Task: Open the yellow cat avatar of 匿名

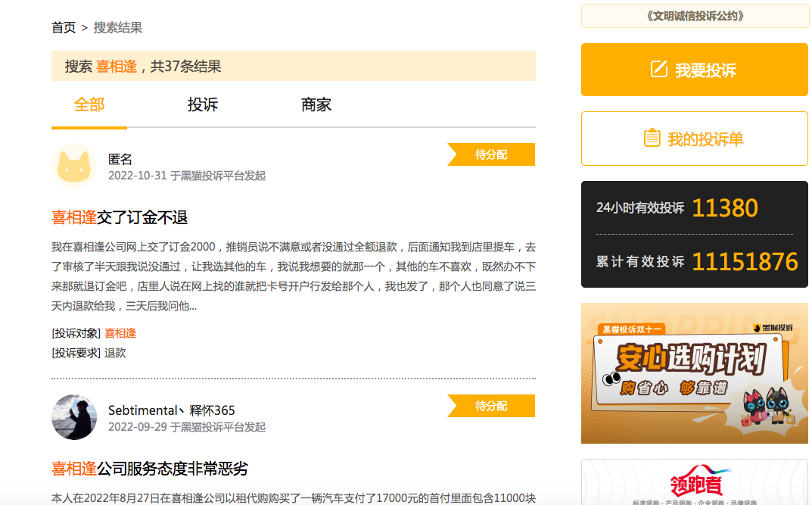Action: [x=74, y=167]
